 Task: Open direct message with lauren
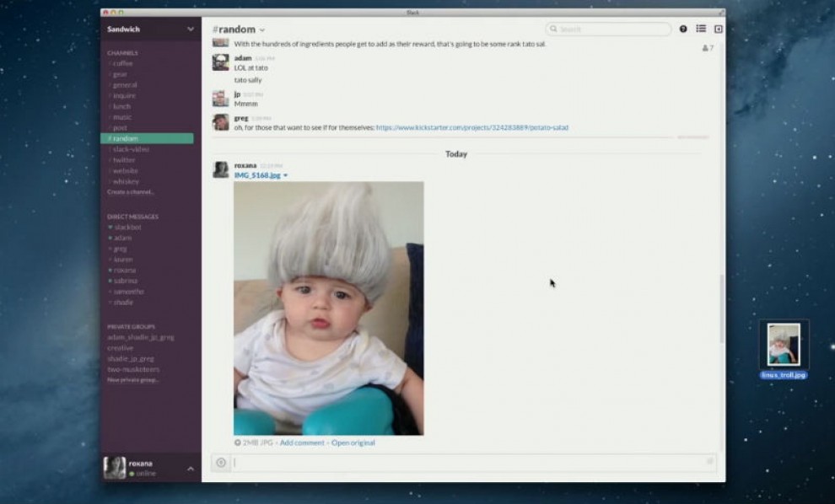[x=123, y=260]
